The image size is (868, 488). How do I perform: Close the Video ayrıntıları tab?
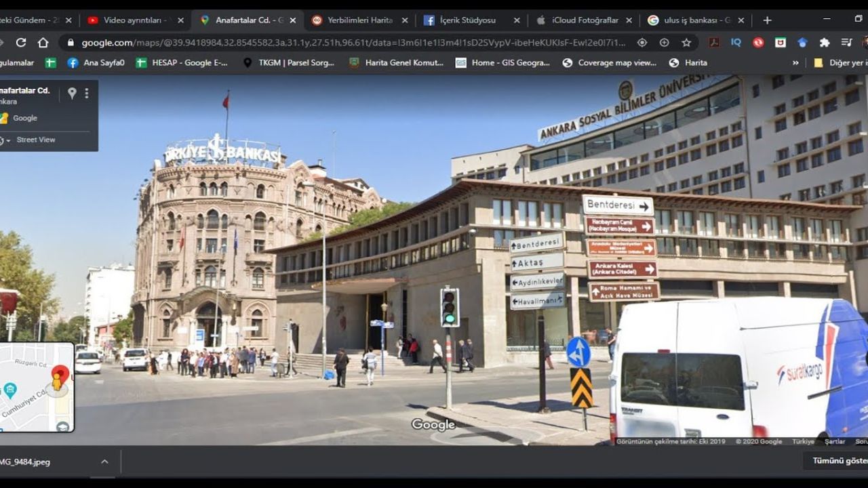tap(180, 20)
